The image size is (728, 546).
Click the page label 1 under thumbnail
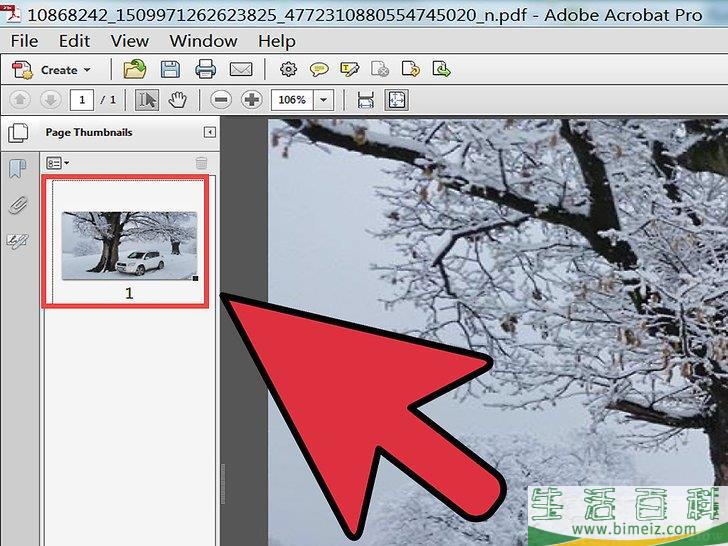(129, 293)
